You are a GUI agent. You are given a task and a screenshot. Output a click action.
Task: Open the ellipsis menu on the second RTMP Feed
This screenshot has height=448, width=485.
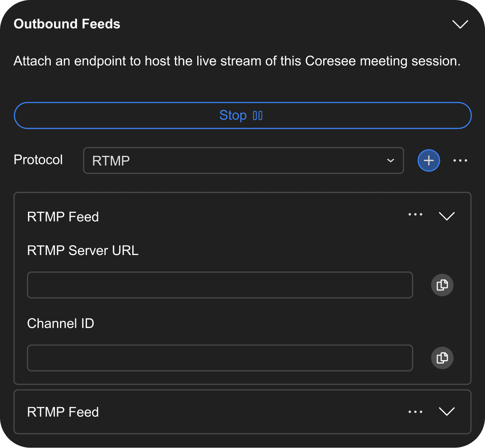415,412
